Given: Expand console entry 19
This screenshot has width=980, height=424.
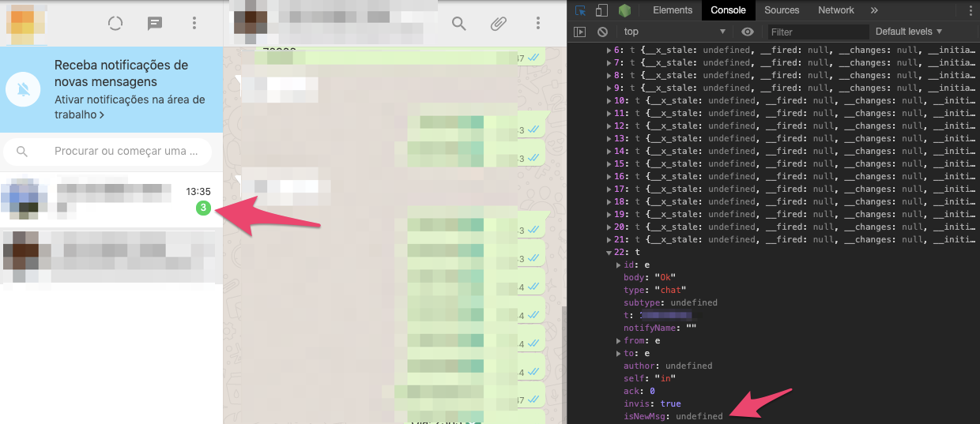Looking at the screenshot, I should pos(609,215).
